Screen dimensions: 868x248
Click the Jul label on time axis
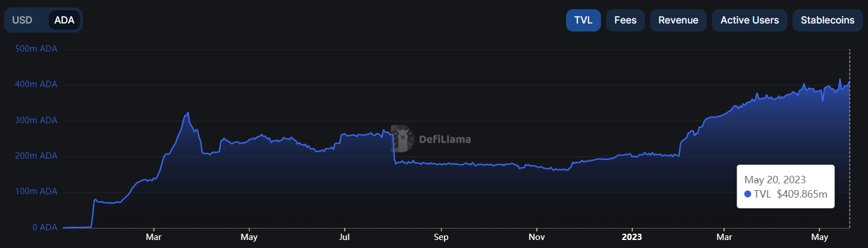pos(344,237)
